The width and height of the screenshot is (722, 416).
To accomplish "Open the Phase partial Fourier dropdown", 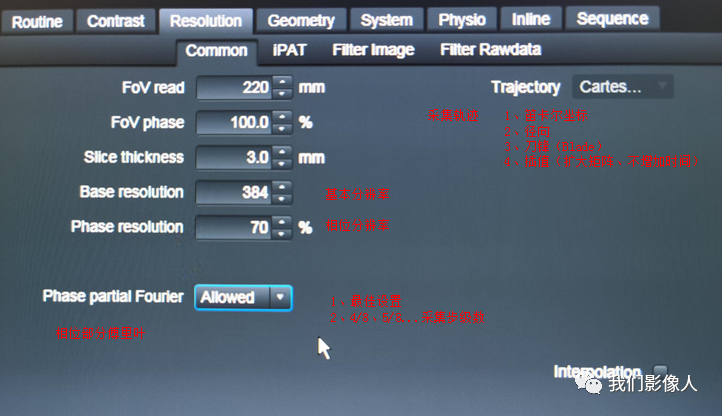I will click(x=243, y=298).
